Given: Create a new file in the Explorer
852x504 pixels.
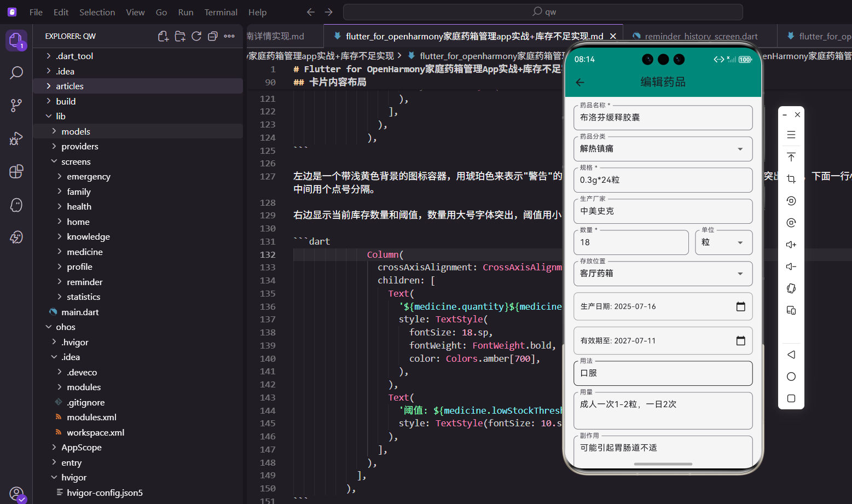Looking at the screenshot, I should 163,35.
